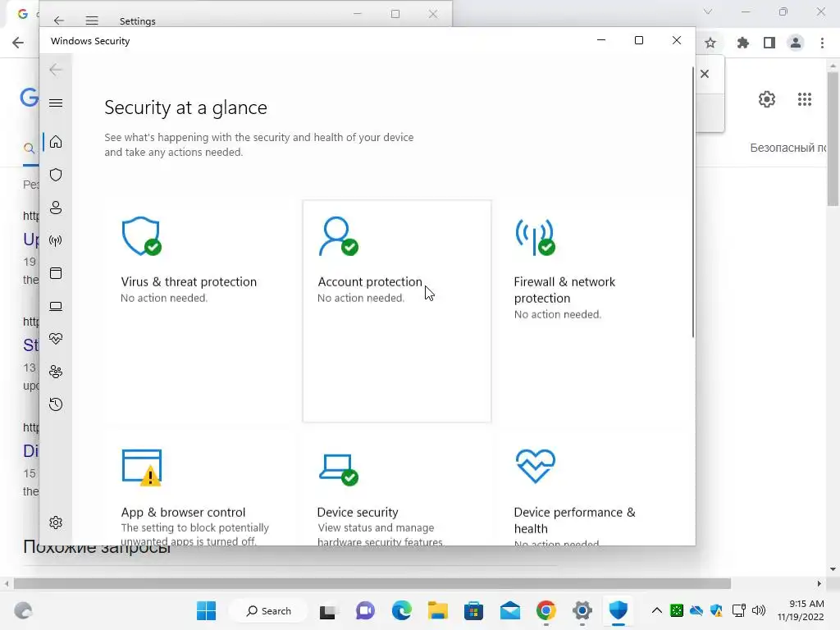Open Chat app on taskbar
This screenshot has height=630, width=840.
click(365, 610)
